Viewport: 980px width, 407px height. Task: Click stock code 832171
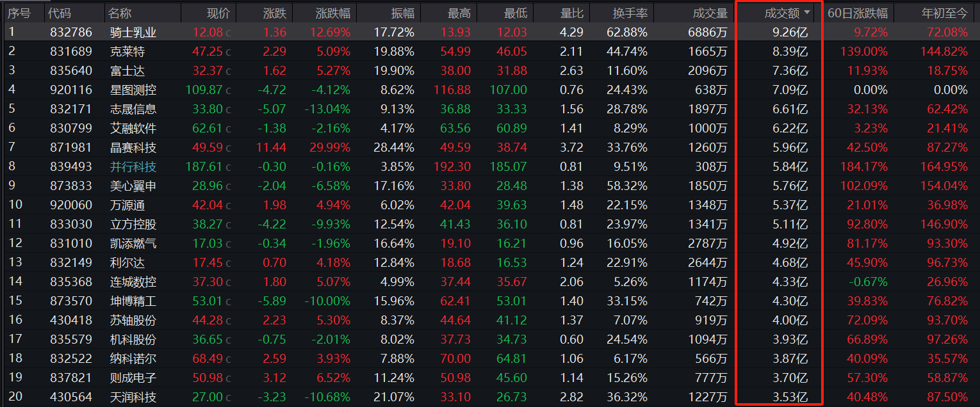click(71, 109)
